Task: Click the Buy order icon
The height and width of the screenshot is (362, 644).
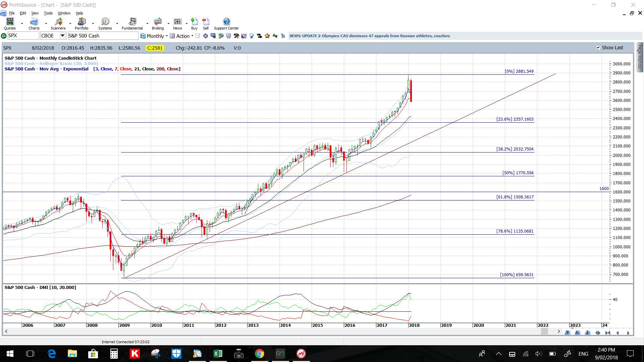Action: coord(194,24)
